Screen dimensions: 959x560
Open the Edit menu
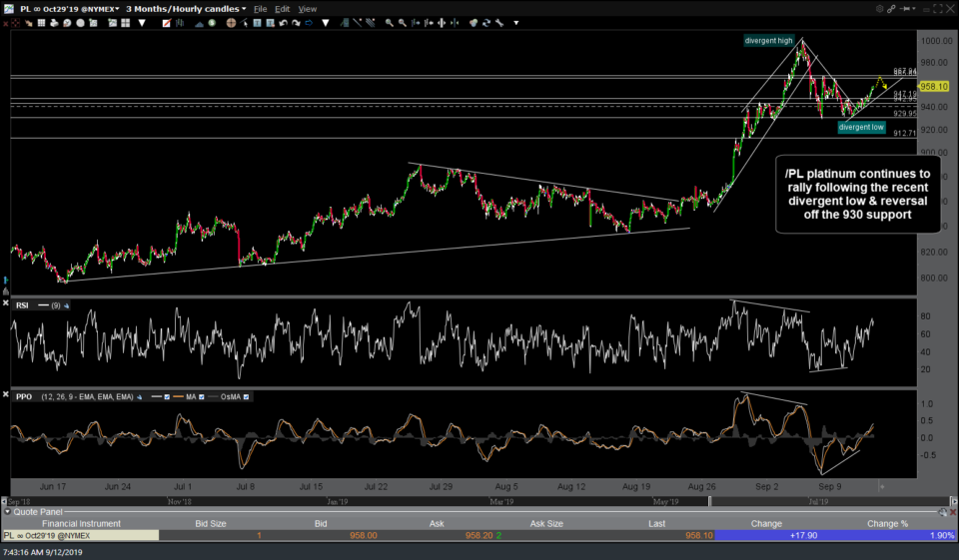point(282,9)
